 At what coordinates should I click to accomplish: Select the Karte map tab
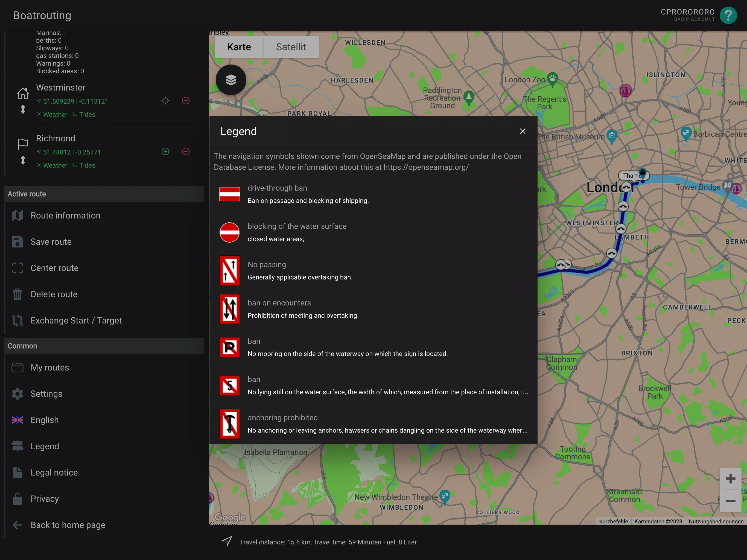(239, 47)
